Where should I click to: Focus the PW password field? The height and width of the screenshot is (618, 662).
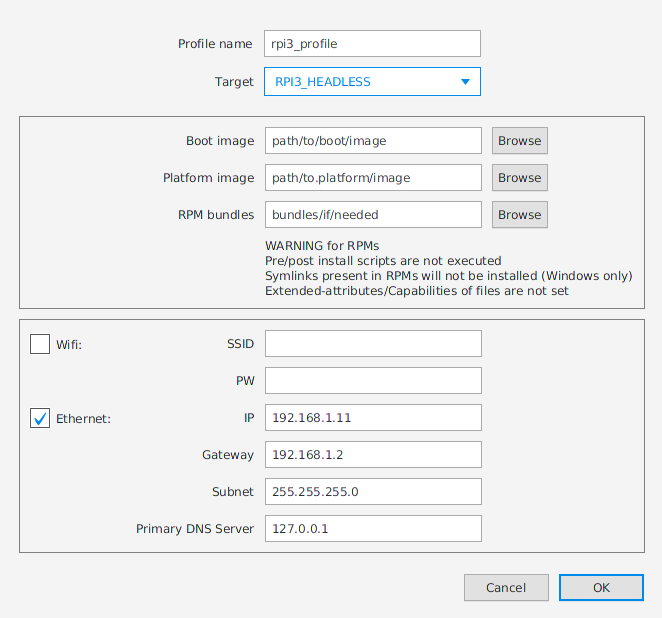tap(372, 381)
